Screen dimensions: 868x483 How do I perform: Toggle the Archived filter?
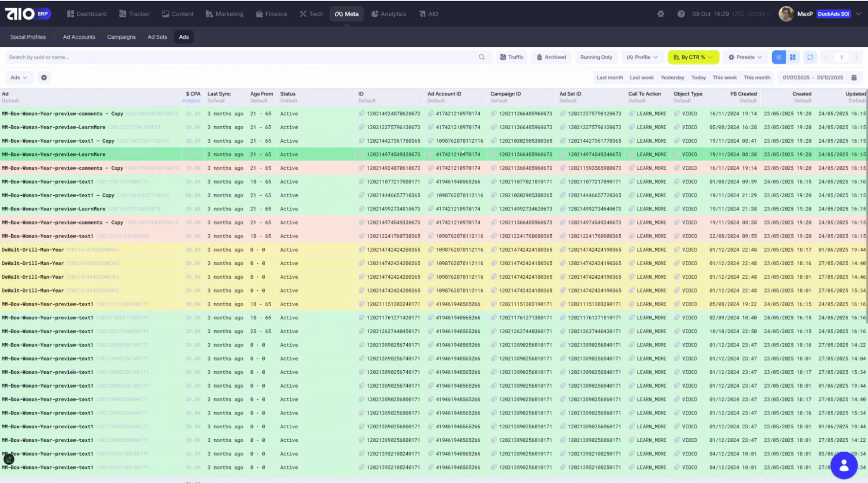[551, 57]
